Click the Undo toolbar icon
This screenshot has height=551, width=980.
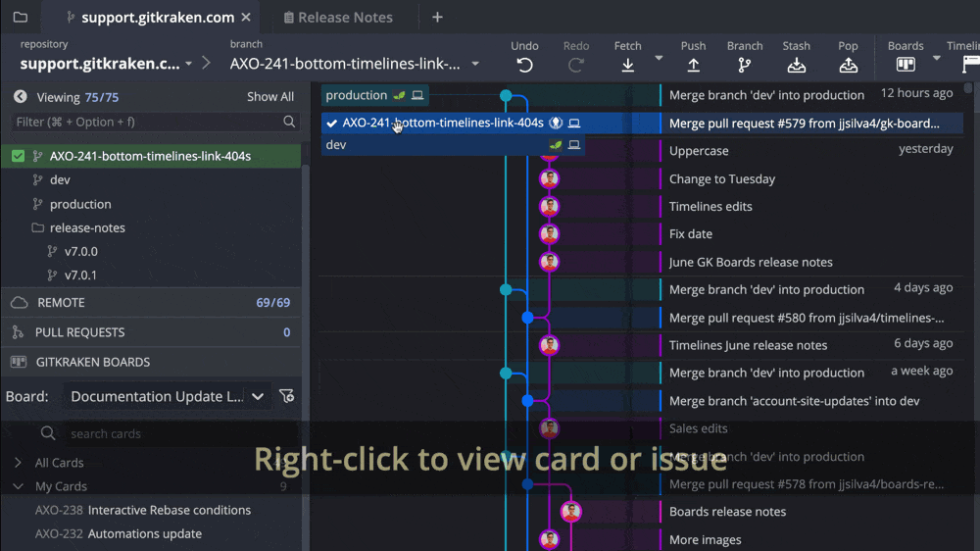point(524,65)
